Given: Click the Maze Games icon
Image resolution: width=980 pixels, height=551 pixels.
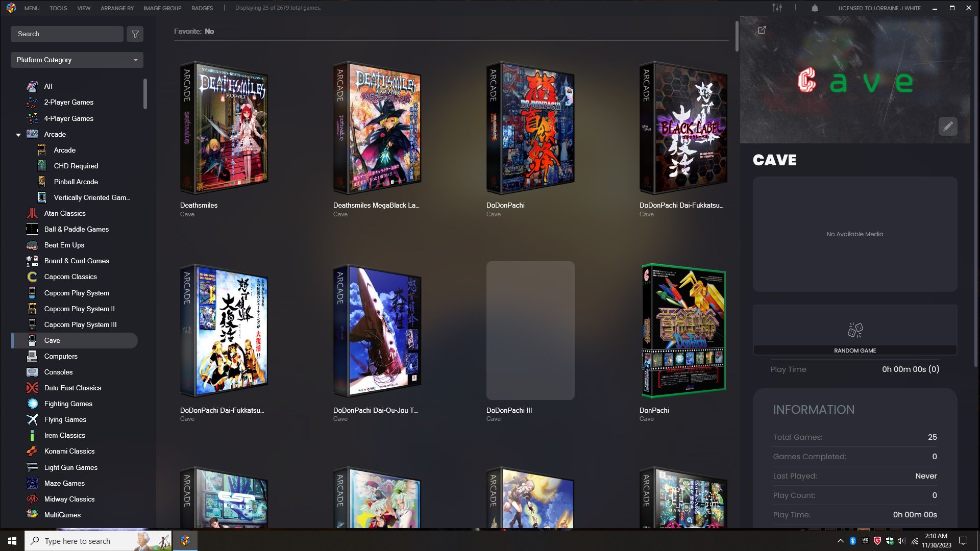Looking at the screenshot, I should (32, 483).
